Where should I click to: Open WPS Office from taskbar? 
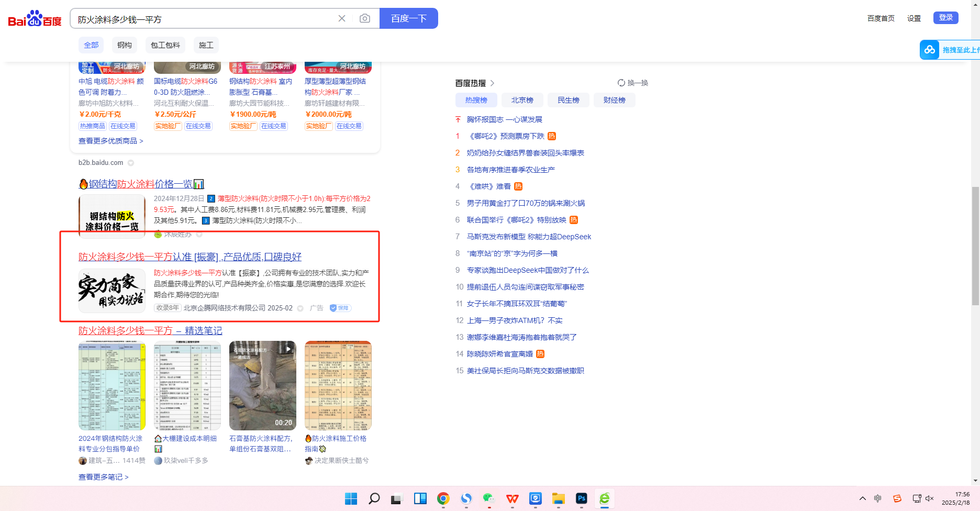point(512,498)
